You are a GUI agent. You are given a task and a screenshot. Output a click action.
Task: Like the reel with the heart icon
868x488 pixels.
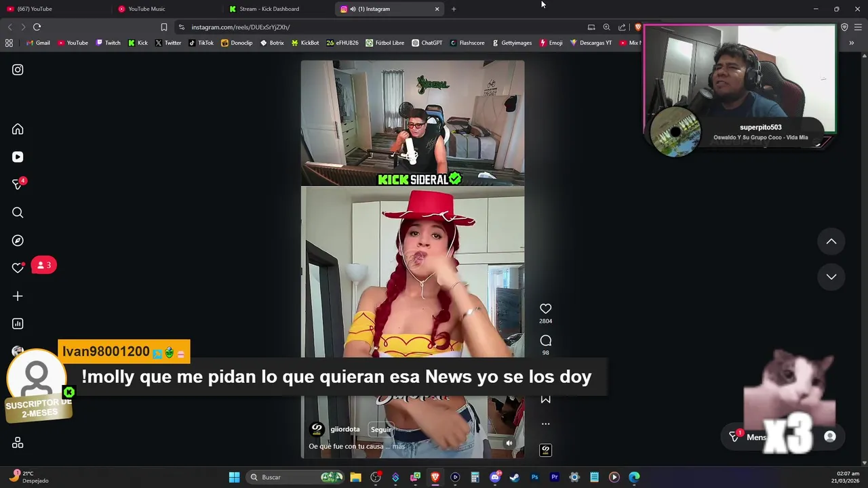(x=545, y=309)
